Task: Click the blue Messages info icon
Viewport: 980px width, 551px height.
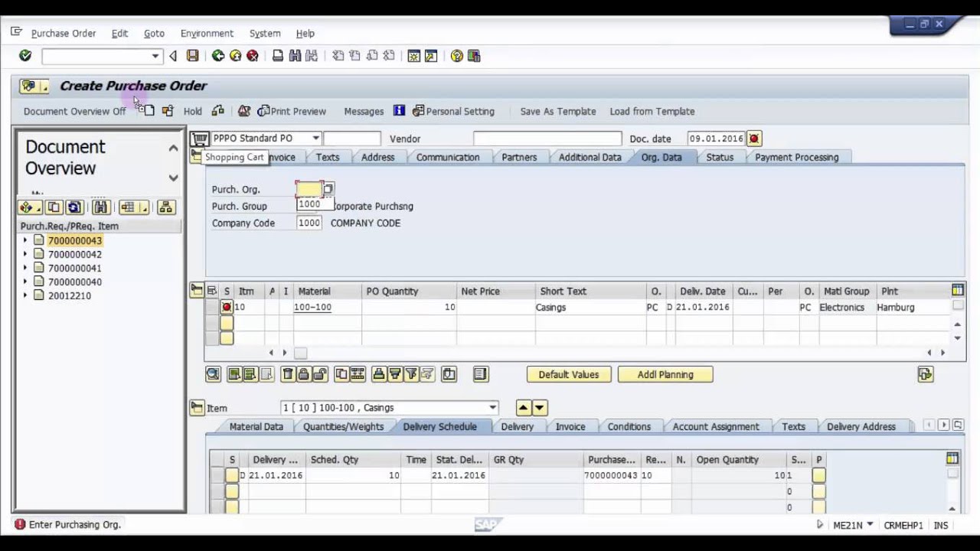Action: click(x=399, y=111)
